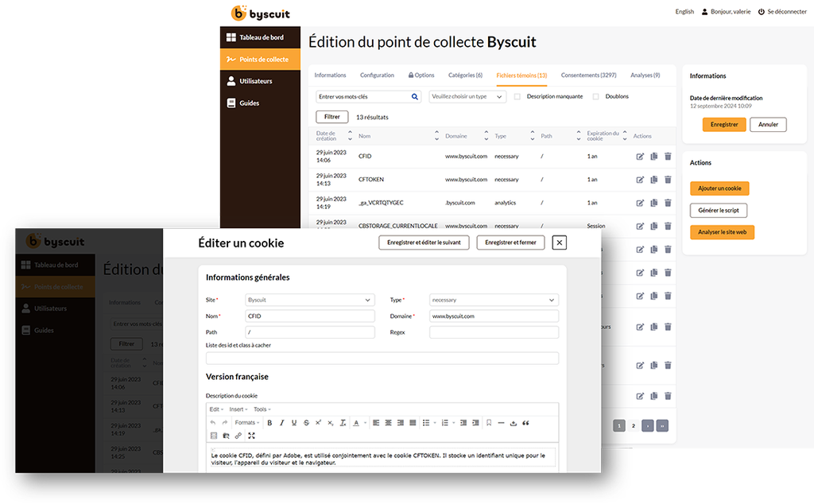Viewport: 814px width, 504px height.
Task: Click Enregistrer et fermer
Action: [x=510, y=242]
